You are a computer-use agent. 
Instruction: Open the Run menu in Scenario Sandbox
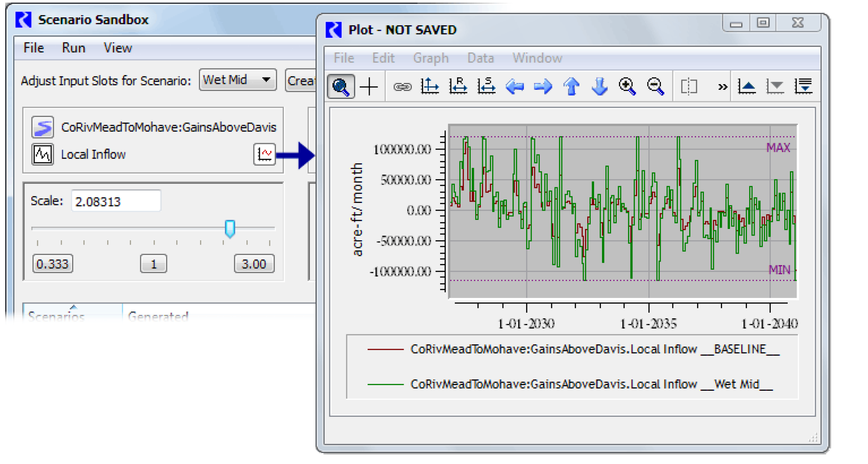point(73,48)
